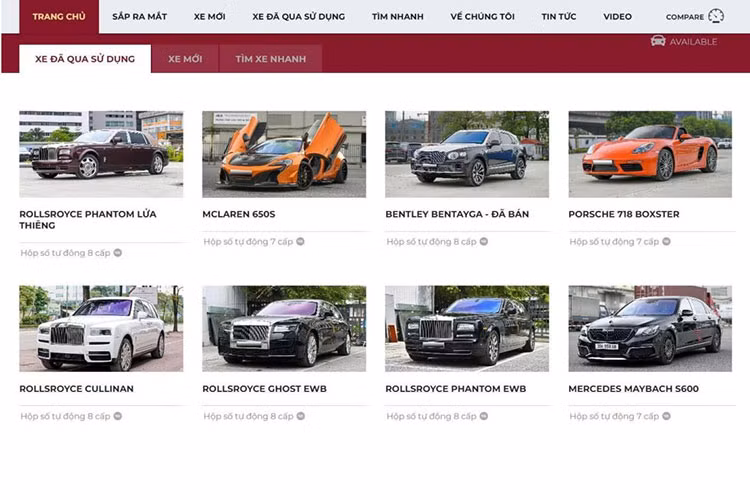This screenshot has height=500, width=750.
Task: Go to the Tin Tức menu item
Action: [x=559, y=17]
